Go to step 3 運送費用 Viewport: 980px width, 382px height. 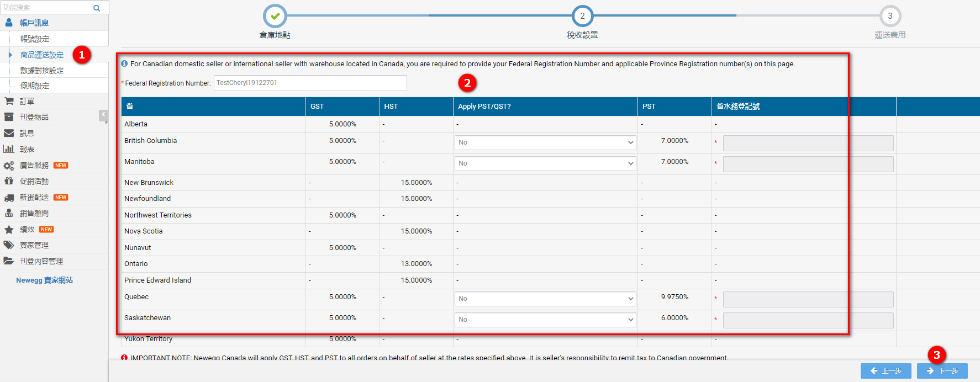point(890,16)
